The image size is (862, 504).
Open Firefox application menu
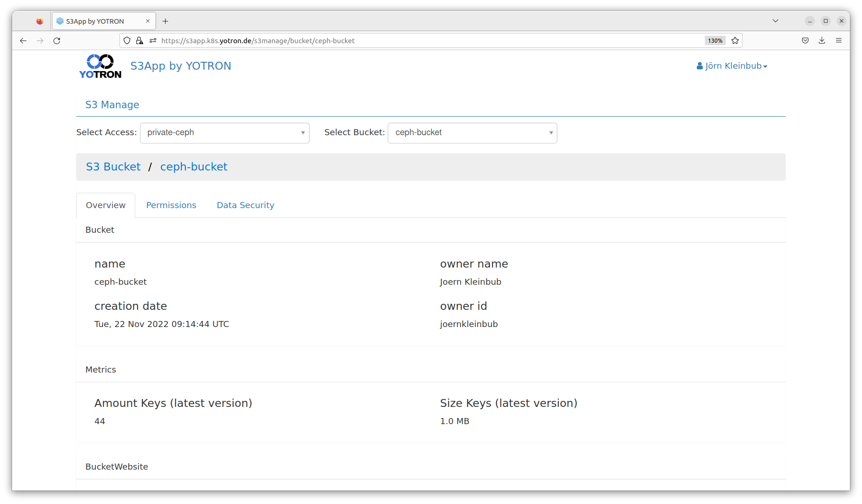[839, 41]
